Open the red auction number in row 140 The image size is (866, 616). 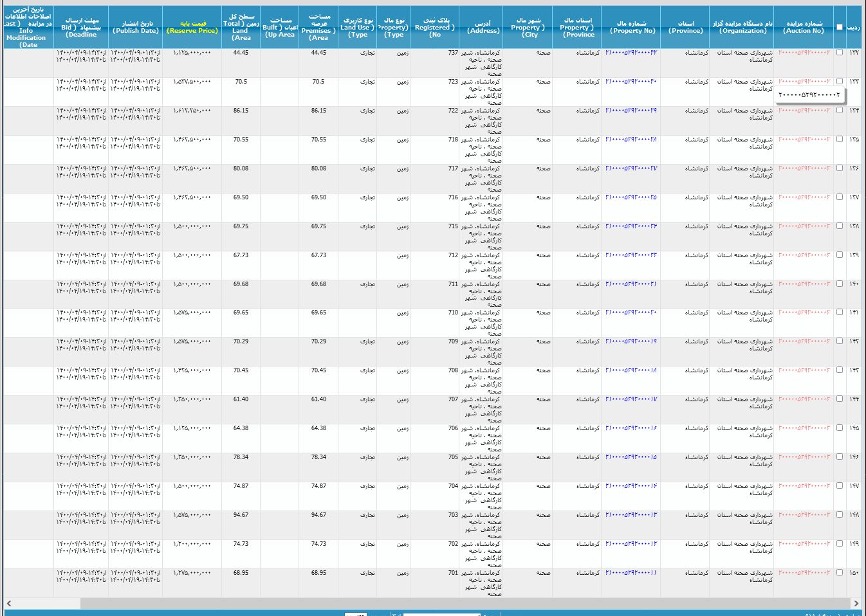[x=804, y=284]
